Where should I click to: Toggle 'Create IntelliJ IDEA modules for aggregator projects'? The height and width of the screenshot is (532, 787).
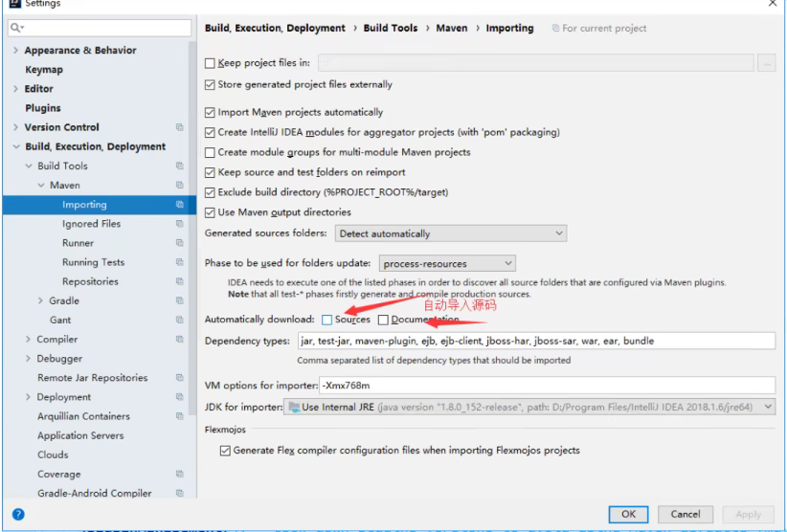pos(210,133)
